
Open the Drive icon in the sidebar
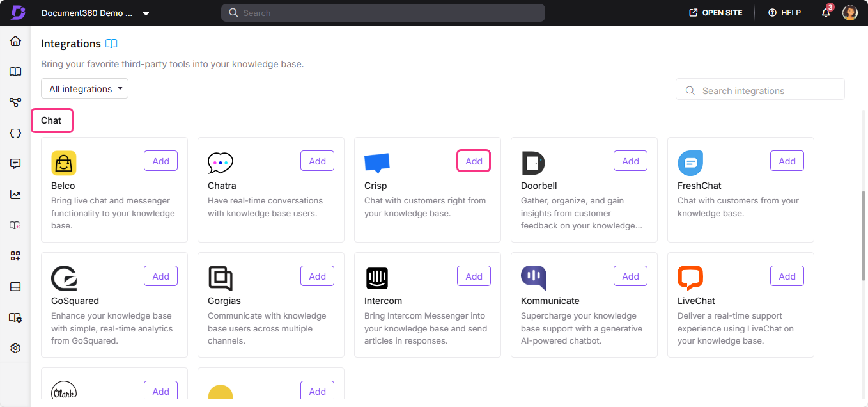tap(15, 286)
